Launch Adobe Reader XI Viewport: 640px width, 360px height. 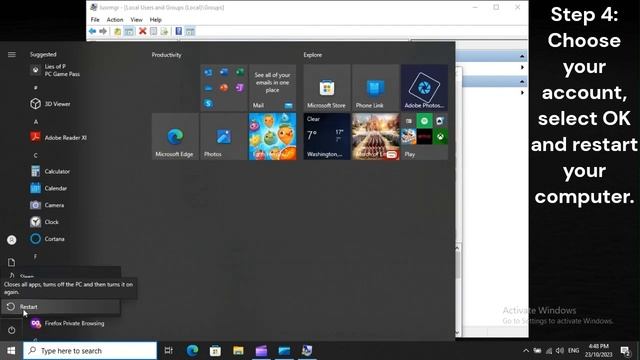58,138
